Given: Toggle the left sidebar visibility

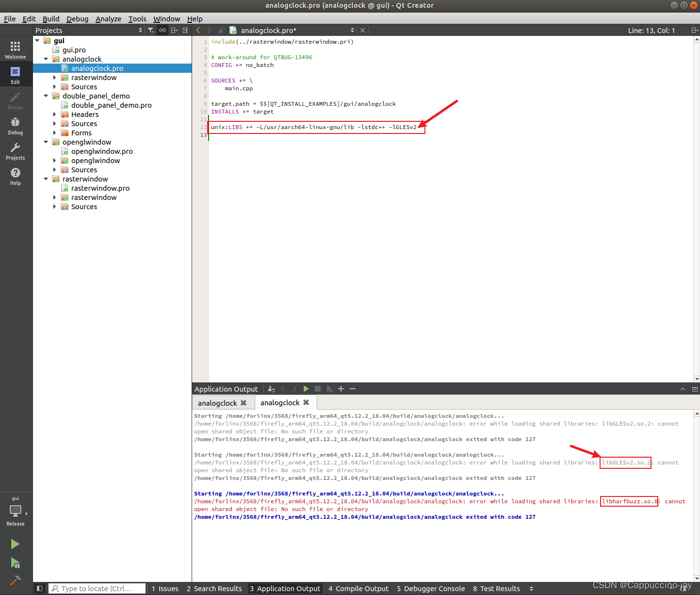Looking at the screenshot, I should pyautogui.click(x=40, y=588).
